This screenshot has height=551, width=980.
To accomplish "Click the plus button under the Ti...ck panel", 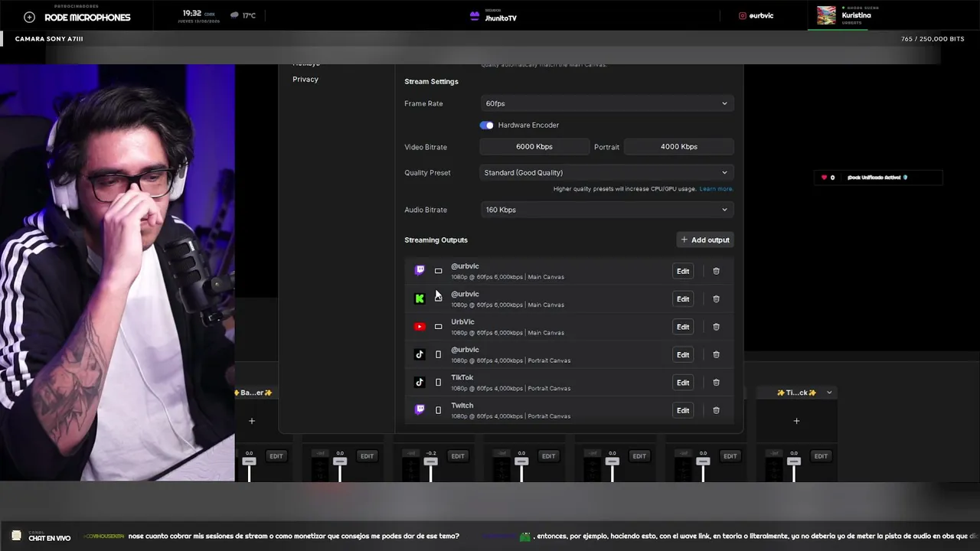I will click(796, 421).
